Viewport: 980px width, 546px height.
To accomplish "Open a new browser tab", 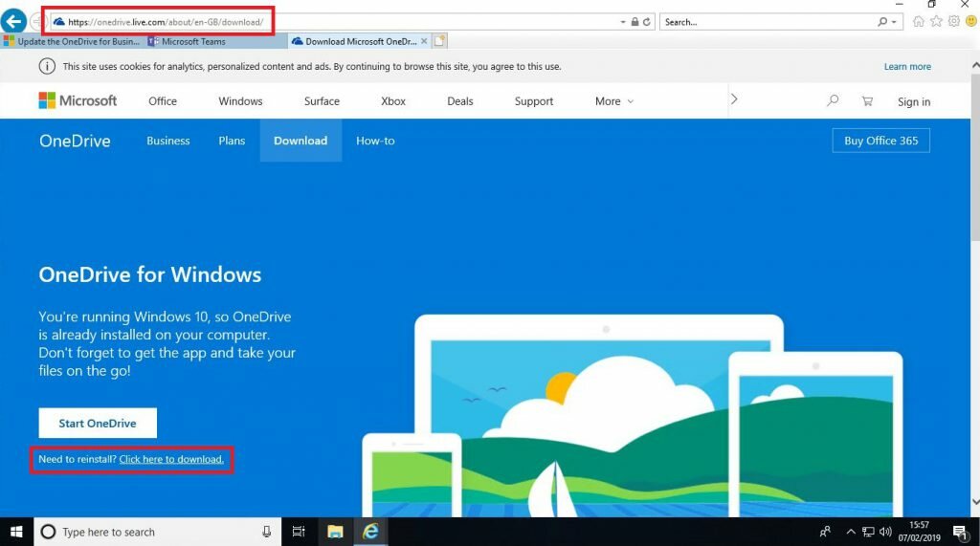I will pyautogui.click(x=439, y=41).
